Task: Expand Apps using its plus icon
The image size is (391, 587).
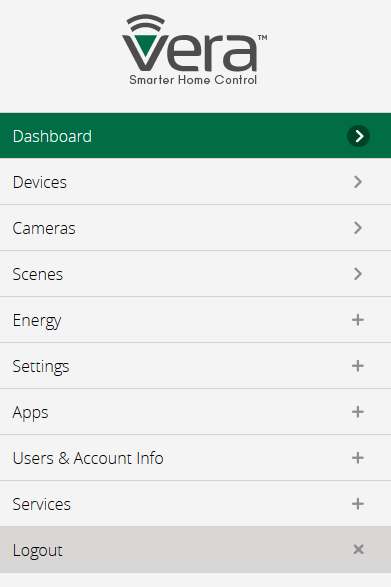Action: click(x=358, y=412)
